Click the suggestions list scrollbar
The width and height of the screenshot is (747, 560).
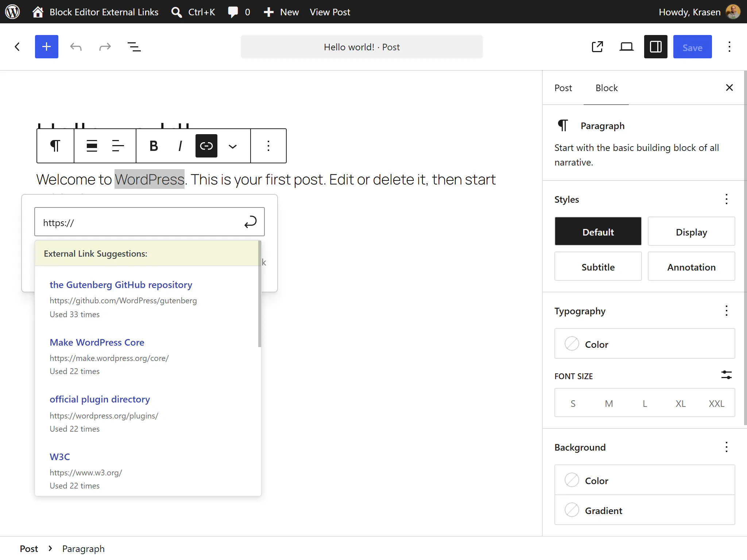(260, 294)
